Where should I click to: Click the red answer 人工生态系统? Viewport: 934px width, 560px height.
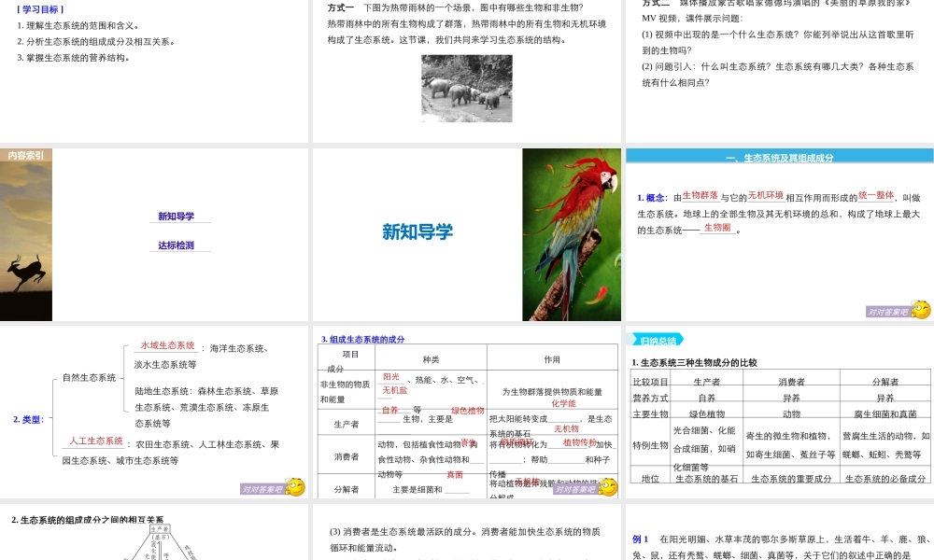click(96, 441)
